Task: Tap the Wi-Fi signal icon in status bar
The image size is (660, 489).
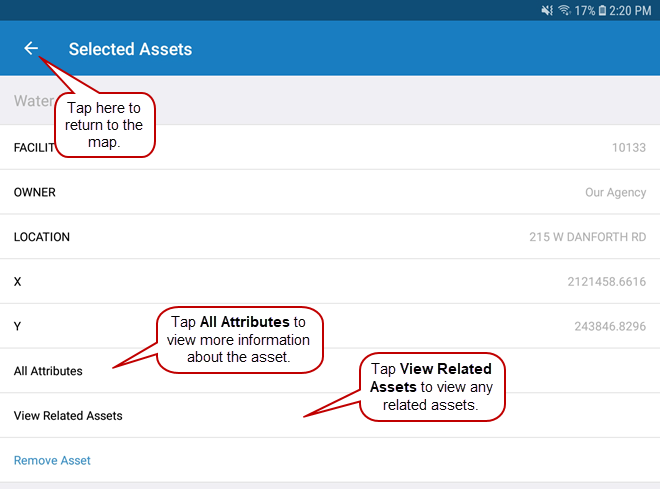Action: click(565, 10)
